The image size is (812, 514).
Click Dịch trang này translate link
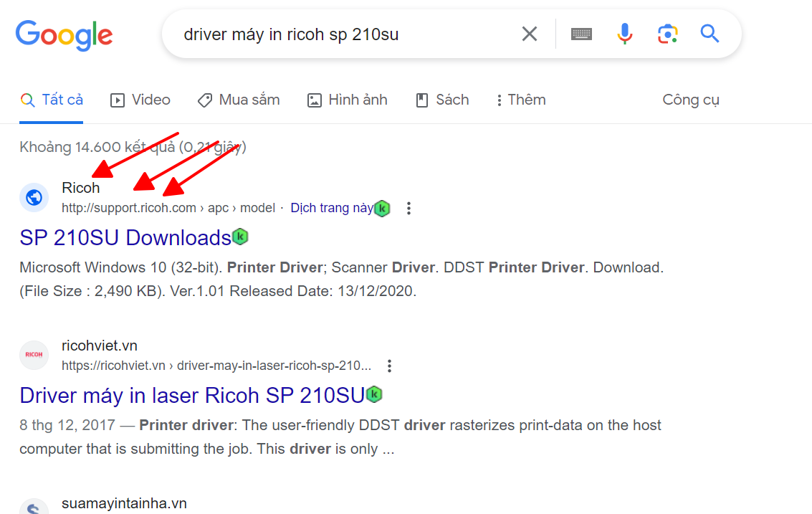(x=331, y=208)
